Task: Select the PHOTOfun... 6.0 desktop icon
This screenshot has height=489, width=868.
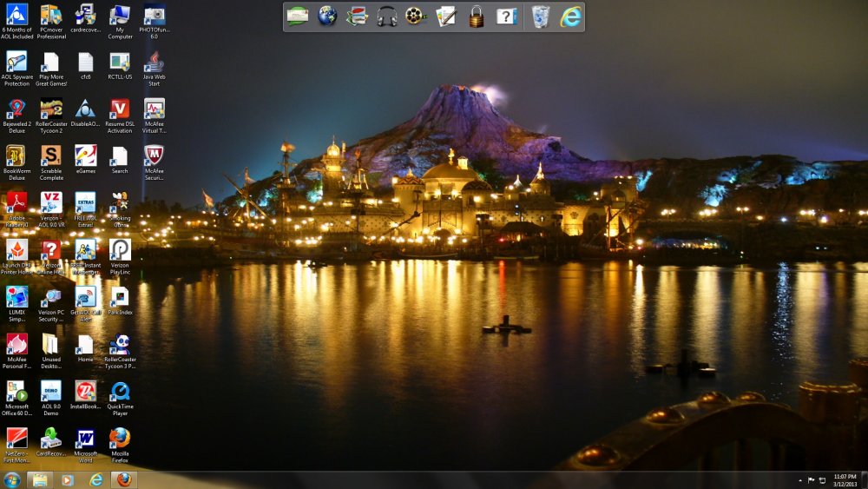Action: click(154, 23)
